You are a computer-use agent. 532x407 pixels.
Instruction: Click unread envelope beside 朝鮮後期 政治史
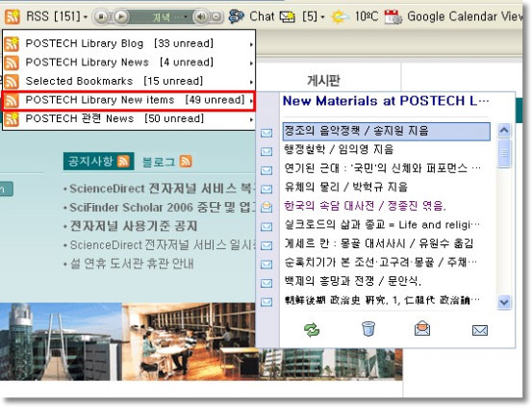(x=266, y=302)
